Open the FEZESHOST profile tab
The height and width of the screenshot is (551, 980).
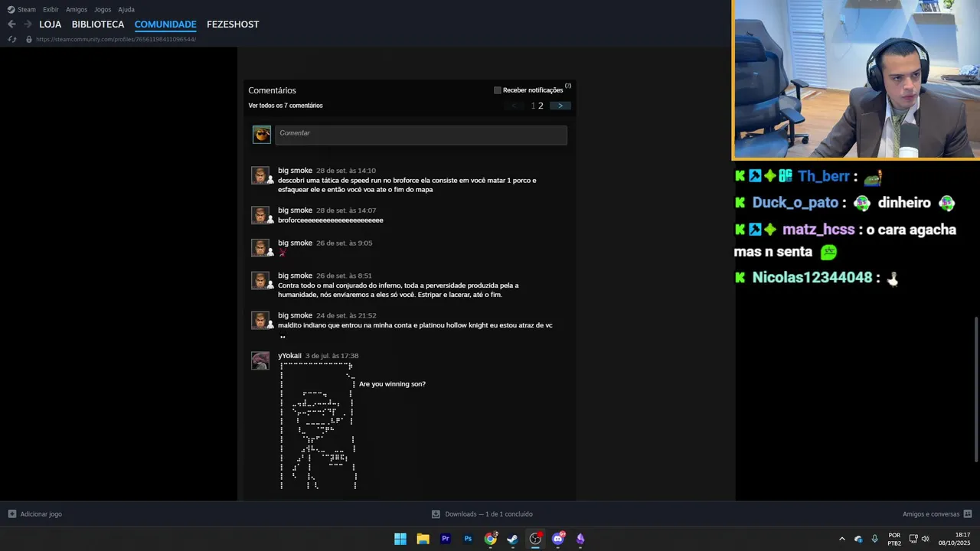coord(233,24)
